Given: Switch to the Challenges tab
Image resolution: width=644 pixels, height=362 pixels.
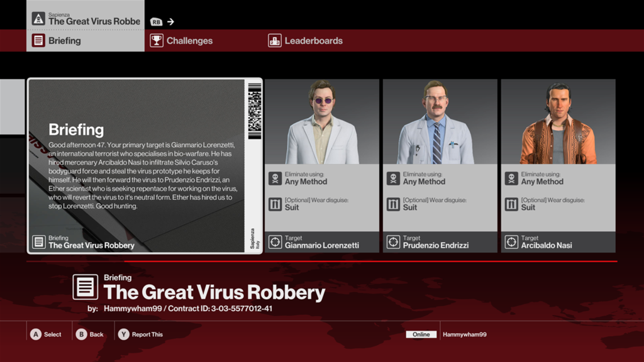Looking at the screenshot, I should coord(181,41).
